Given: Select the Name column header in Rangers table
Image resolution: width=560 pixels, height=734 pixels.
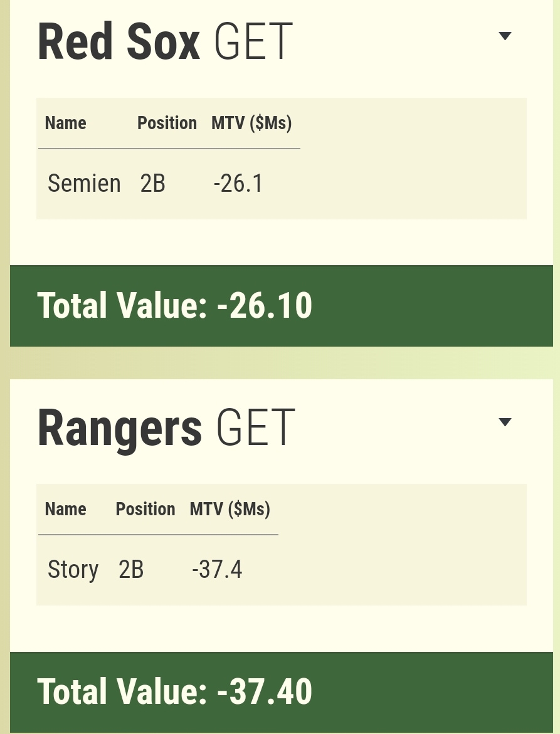Looking at the screenshot, I should tap(66, 510).
